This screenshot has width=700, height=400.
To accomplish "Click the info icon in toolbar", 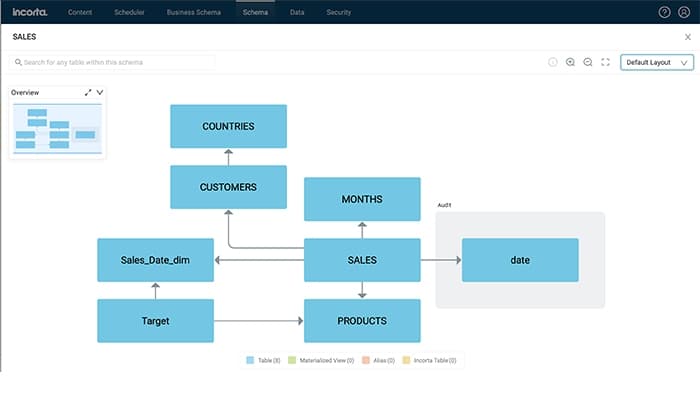I will 552,62.
